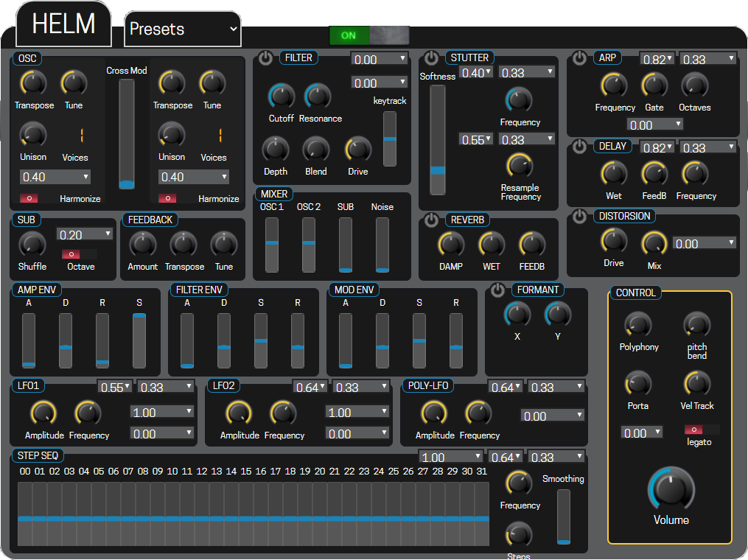Open the Poly-LFO 0.00 dropdown
This screenshot has height=560, width=748.
point(553,416)
